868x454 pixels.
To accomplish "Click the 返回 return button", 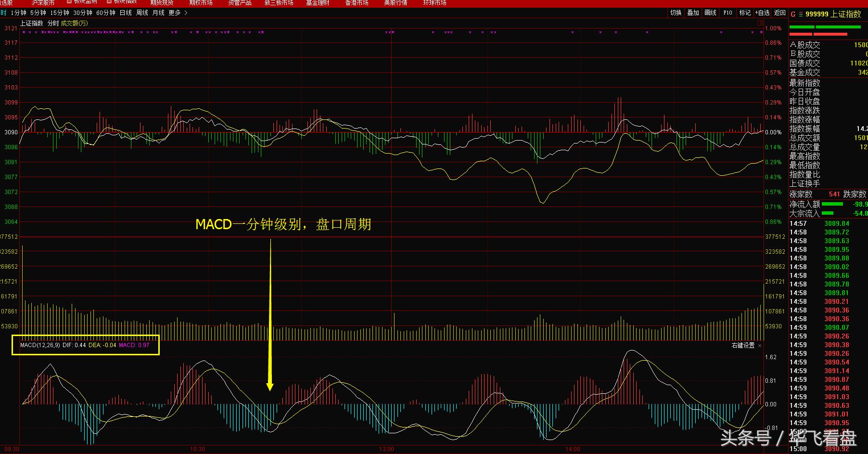I will pos(779,13).
